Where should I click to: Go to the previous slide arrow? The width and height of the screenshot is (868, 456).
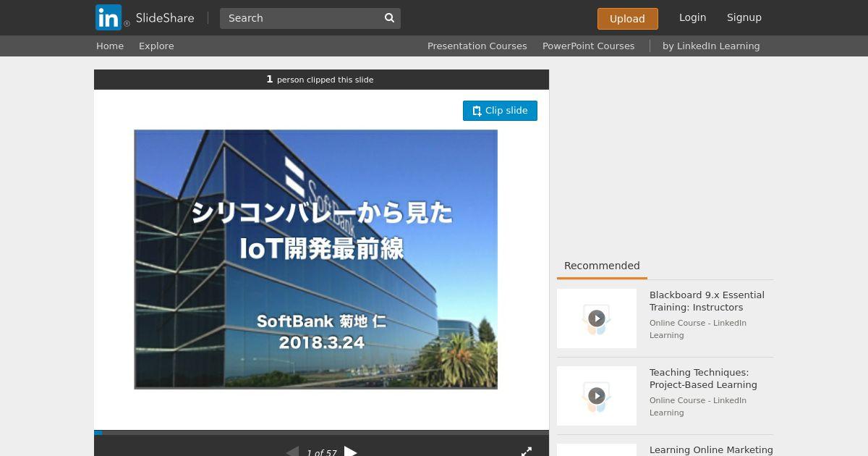(292, 452)
